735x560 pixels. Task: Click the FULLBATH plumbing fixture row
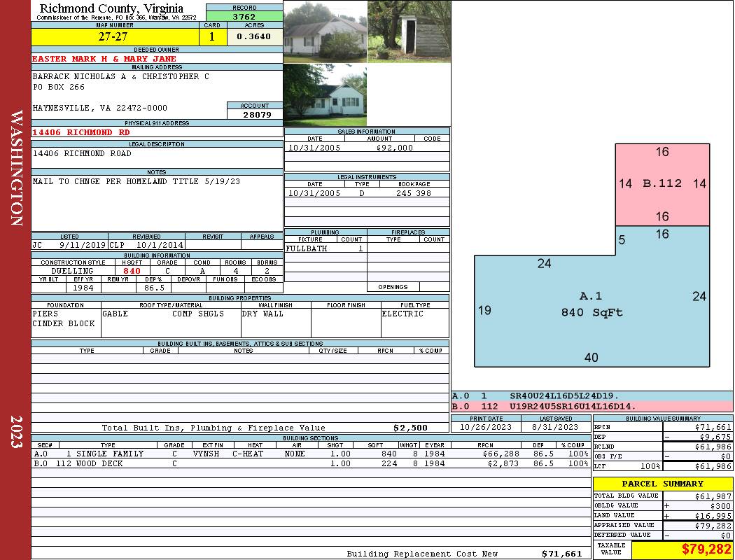click(x=325, y=248)
